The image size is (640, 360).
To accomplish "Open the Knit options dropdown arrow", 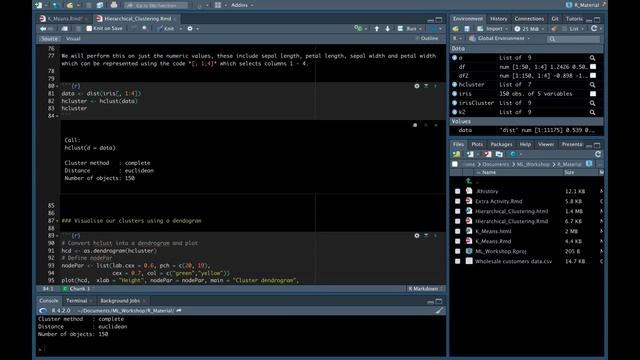I will tap(181, 29).
